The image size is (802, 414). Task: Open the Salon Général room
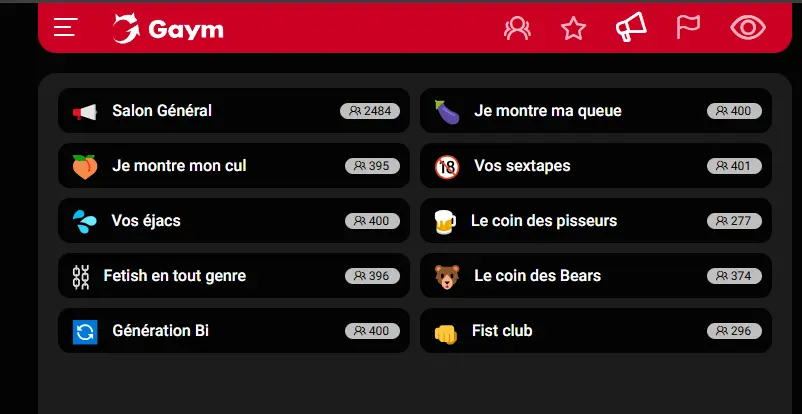tap(162, 111)
